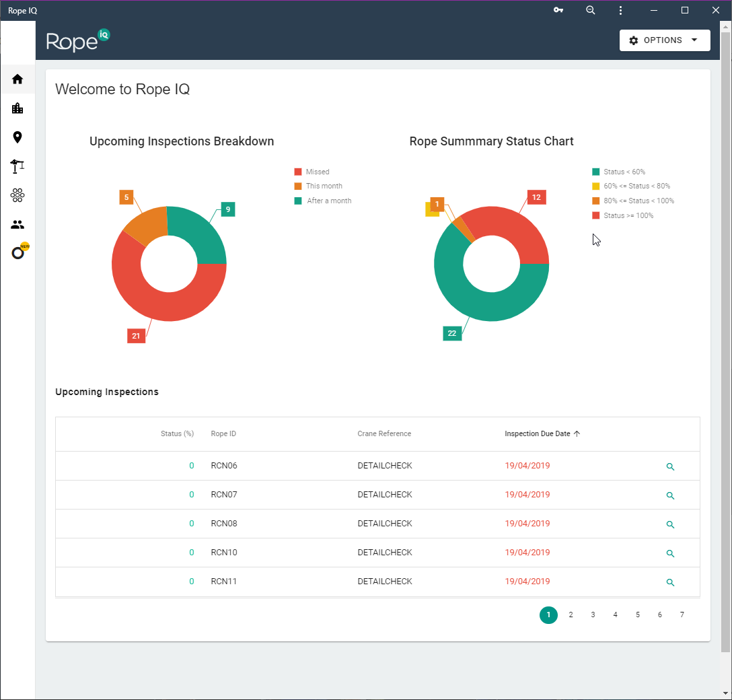The width and height of the screenshot is (732, 700).
Task: Click the Rope ID column header
Action: [223, 434]
